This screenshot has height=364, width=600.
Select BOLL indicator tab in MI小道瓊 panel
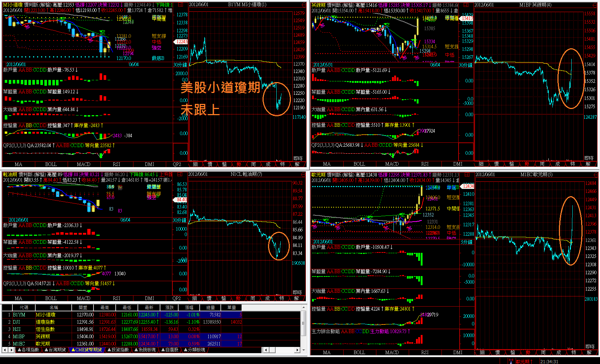click(51, 165)
